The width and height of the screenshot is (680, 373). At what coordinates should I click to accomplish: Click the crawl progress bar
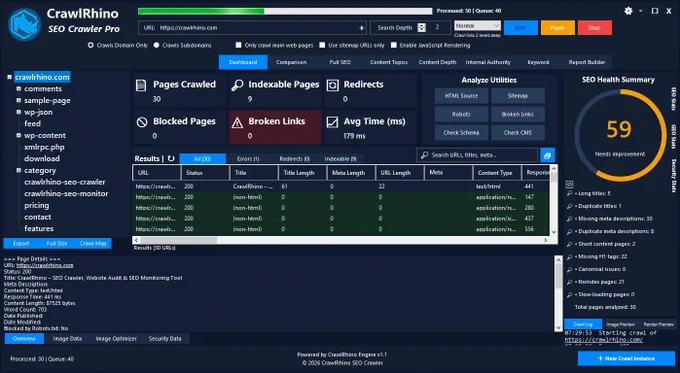click(x=285, y=11)
